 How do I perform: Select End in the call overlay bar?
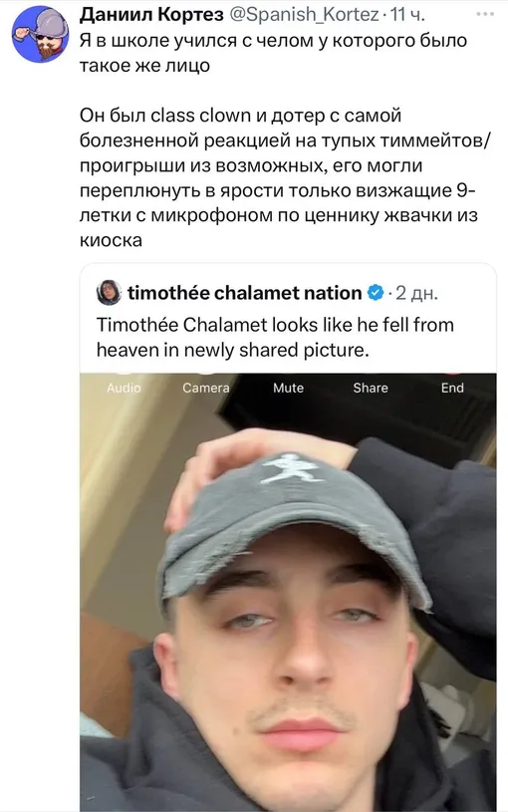tap(452, 388)
